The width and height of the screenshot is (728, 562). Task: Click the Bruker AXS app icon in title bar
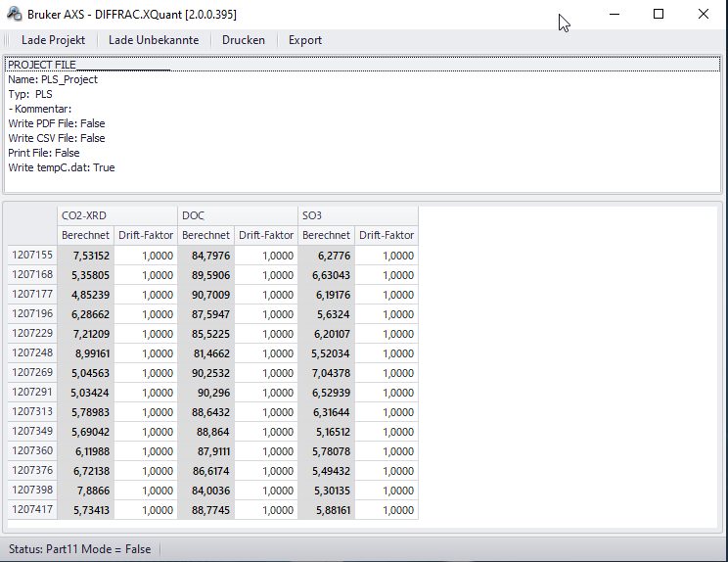click(x=14, y=14)
